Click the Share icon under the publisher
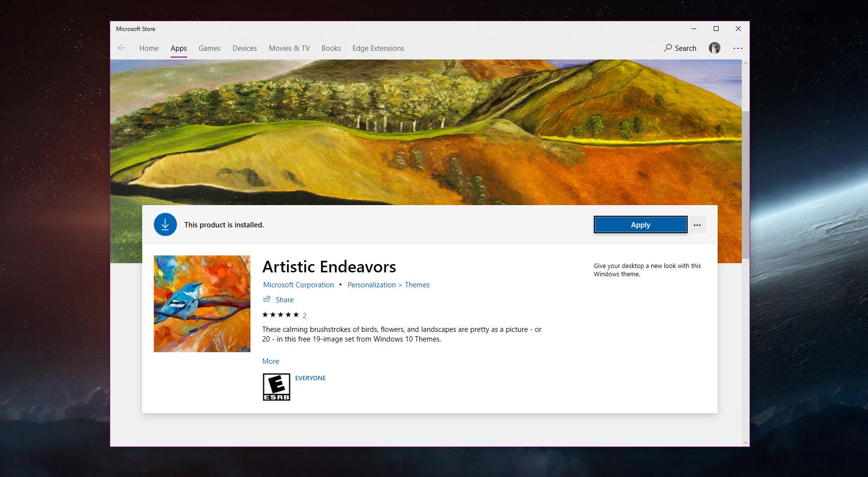This screenshot has height=477, width=868. tap(267, 299)
